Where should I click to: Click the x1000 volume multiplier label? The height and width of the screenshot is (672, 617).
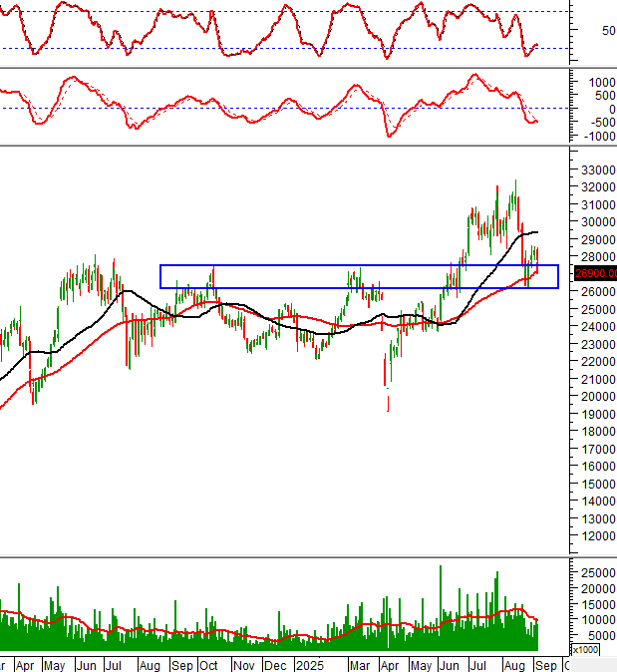(x=586, y=650)
